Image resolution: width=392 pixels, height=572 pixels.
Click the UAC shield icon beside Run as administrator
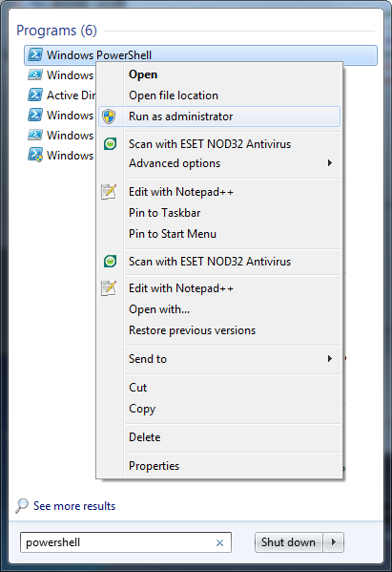click(109, 117)
